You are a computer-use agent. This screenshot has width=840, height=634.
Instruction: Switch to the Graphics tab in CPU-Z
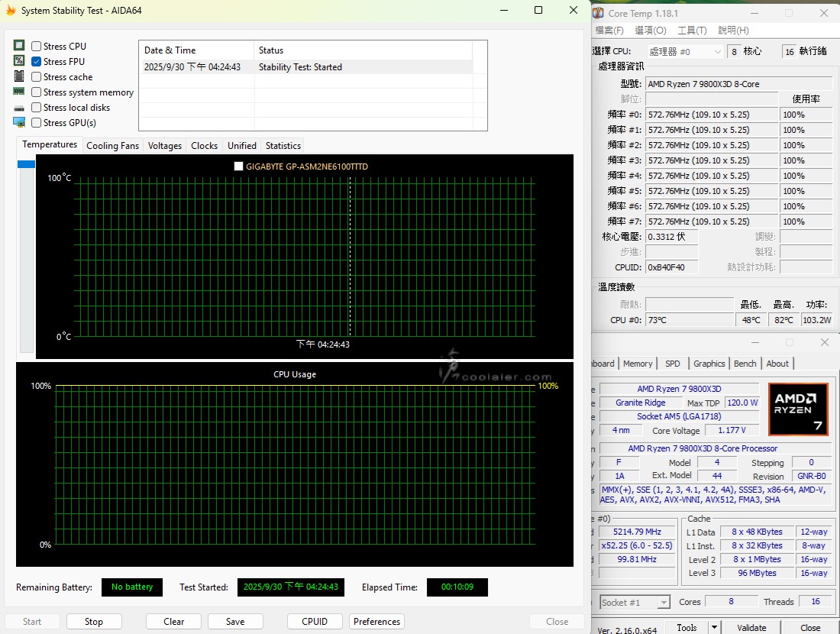(709, 364)
